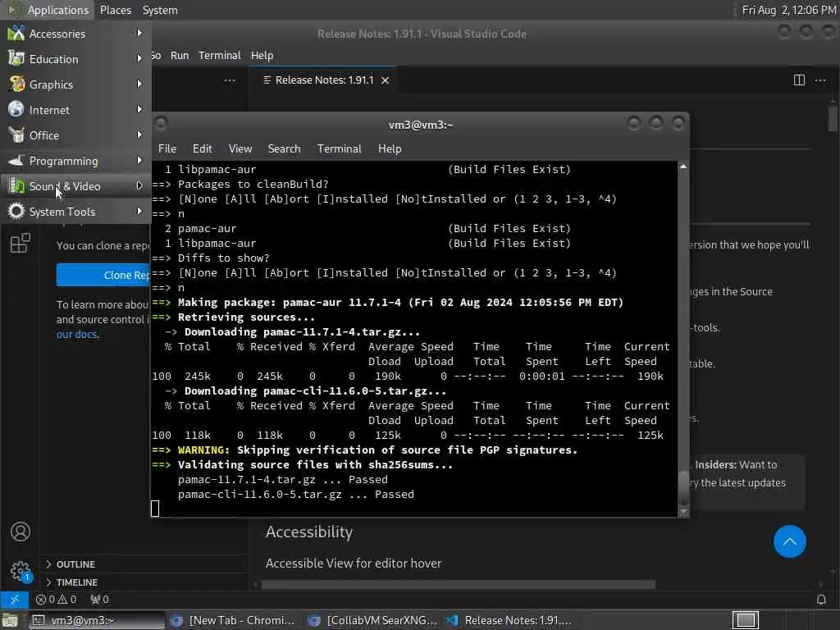
Task: Expand the OUTLINE section
Action: click(144, 564)
